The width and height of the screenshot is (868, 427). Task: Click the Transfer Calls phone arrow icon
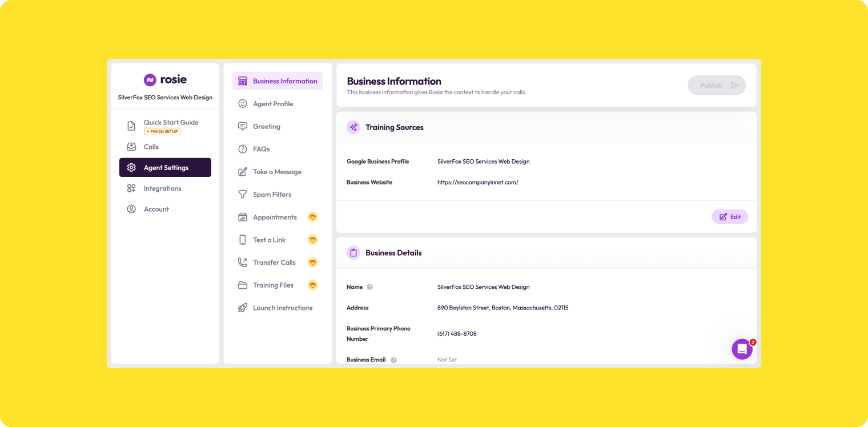click(x=243, y=263)
